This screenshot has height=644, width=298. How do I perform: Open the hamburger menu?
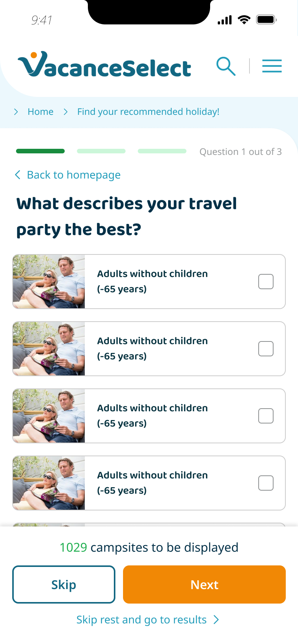pos(272,66)
